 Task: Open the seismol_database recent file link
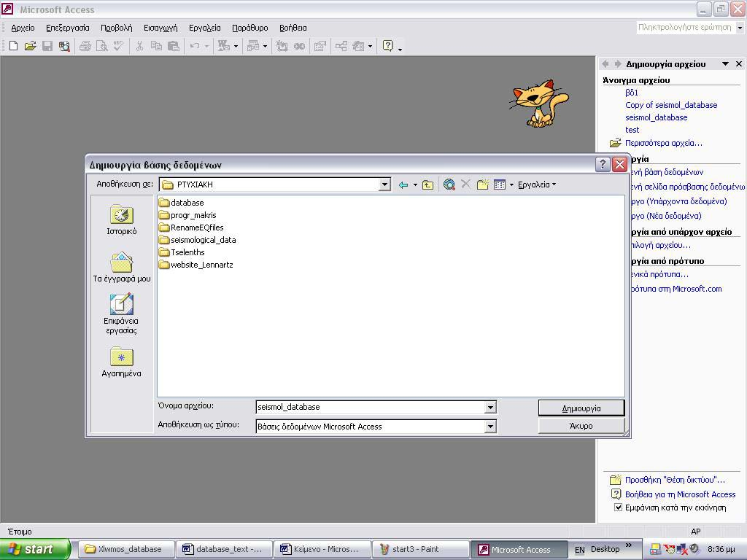pos(656,117)
